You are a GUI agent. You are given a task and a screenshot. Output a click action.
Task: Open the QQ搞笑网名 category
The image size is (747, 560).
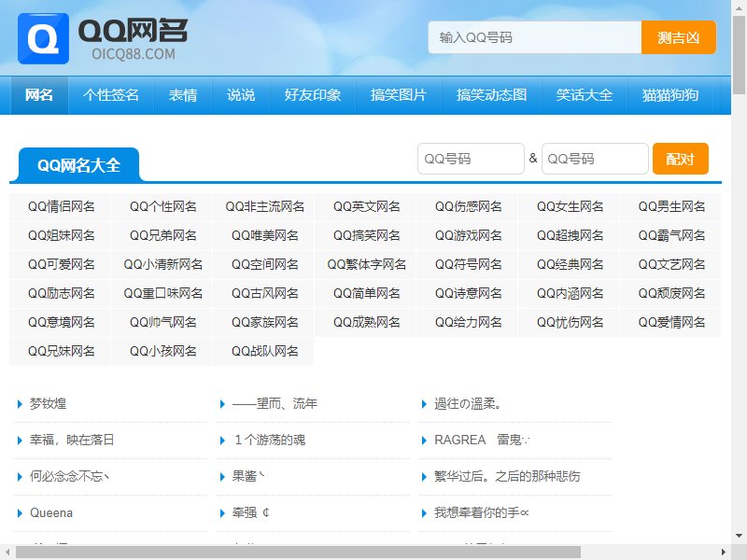(366, 236)
